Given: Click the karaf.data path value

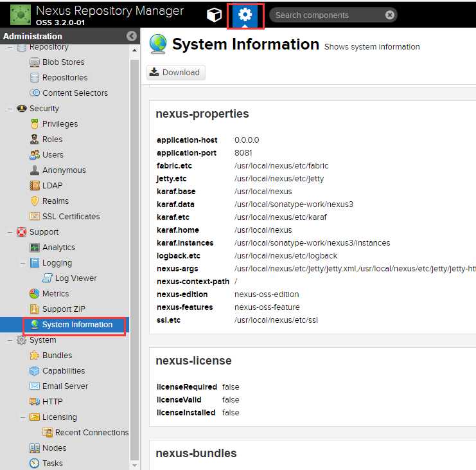Looking at the screenshot, I should 294,204.
